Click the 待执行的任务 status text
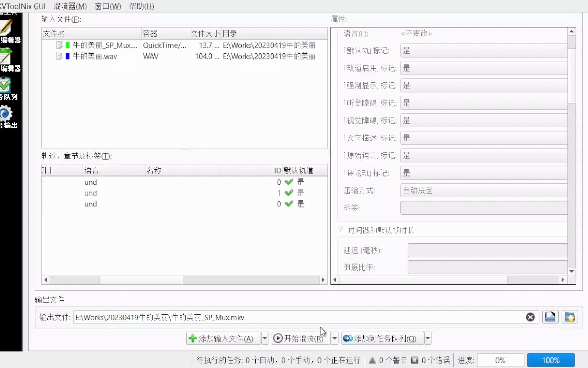The width and height of the screenshot is (588, 368). (278, 360)
